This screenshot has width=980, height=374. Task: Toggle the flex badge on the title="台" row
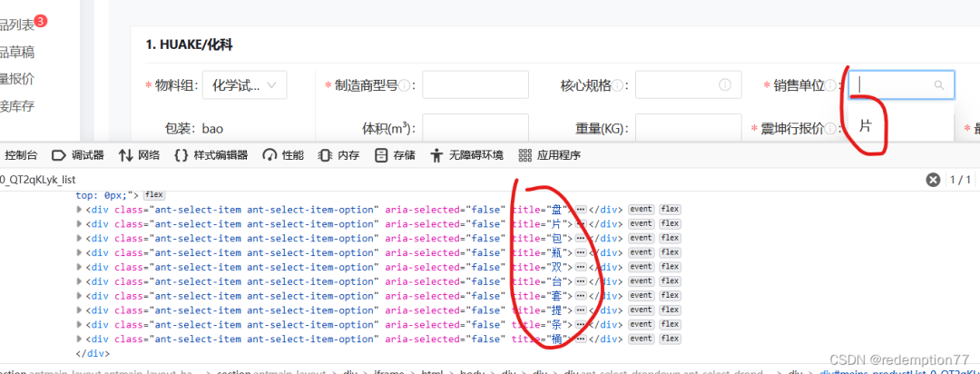[x=670, y=280]
